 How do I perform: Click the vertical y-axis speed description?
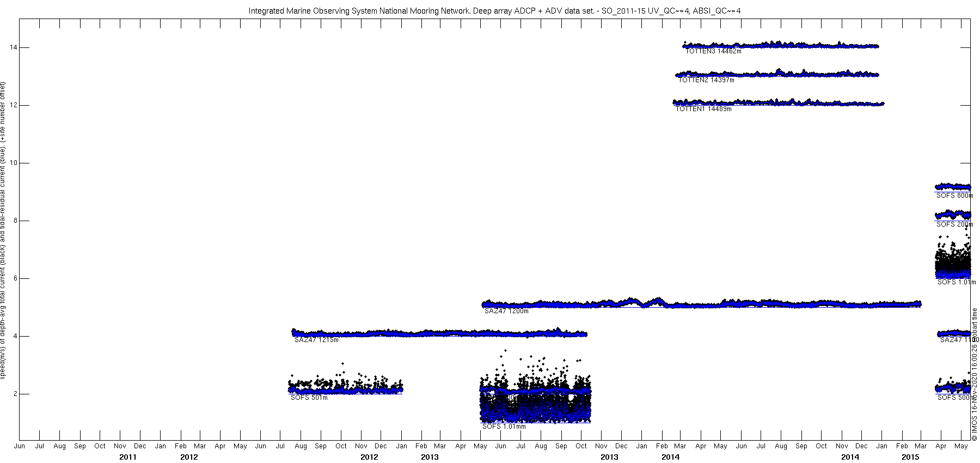[4, 230]
